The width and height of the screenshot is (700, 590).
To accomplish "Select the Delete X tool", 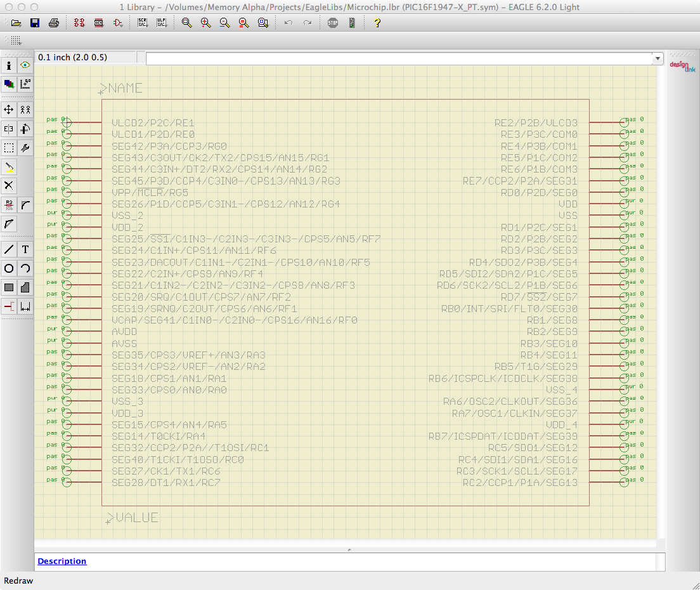I will (x=9, y=185).
